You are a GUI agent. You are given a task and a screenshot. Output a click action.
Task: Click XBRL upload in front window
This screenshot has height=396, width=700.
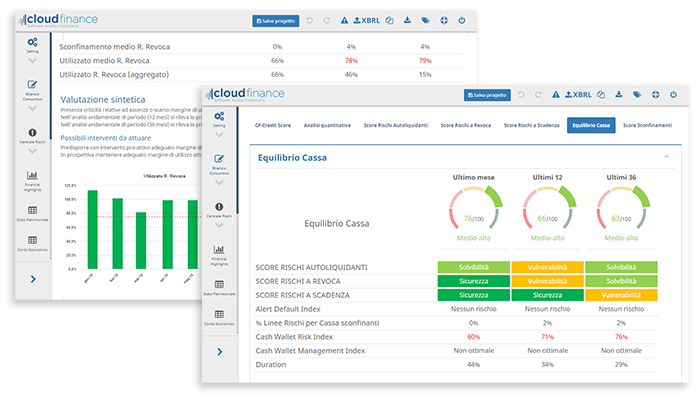[578, 95]
